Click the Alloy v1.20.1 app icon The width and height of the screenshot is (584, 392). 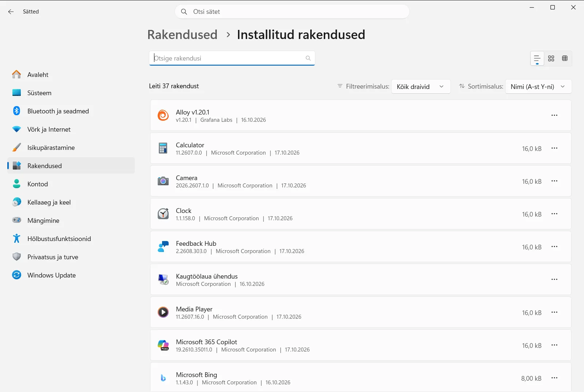pyautogui.click(x=163, y=115)
